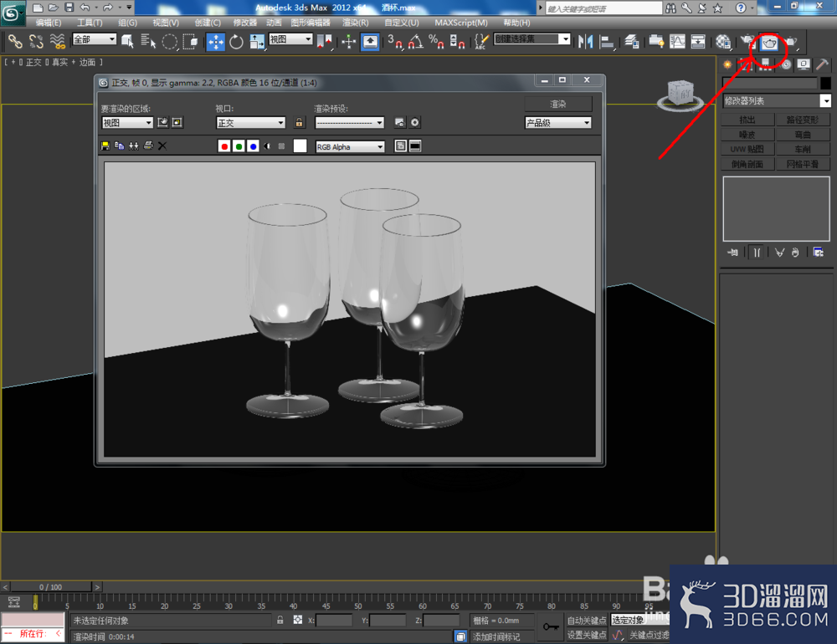Screen dimensions: 837x644
Task: Toggle 3D Snaps button
Action: (x=395, y=41)
